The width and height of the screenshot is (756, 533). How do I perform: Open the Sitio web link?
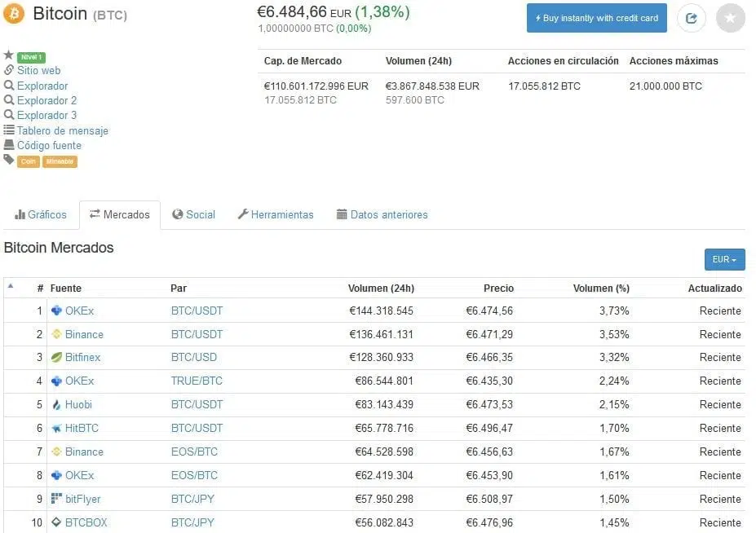click(38, 70)
